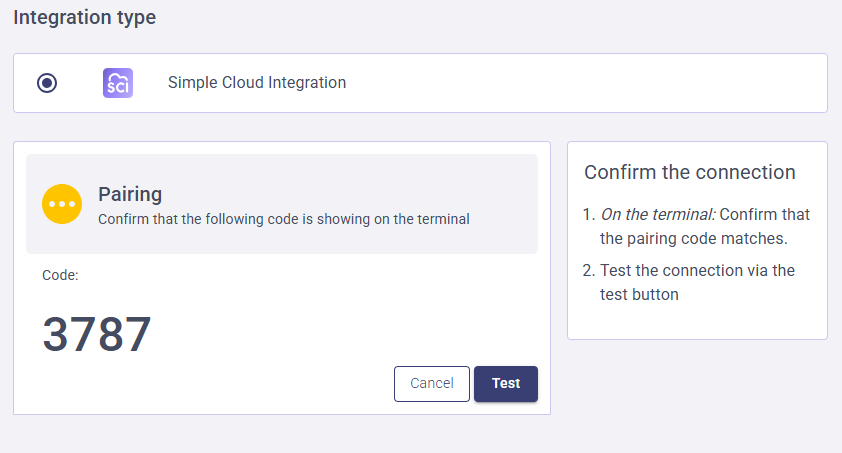The height and width of the screenshot is (453, 842).
Task: Click the Pairing heading
Action: [130, 194]
